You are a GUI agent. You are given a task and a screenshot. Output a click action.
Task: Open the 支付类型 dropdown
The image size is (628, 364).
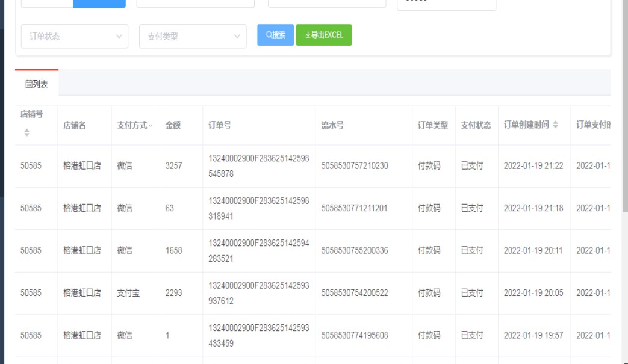pos(193,36)
